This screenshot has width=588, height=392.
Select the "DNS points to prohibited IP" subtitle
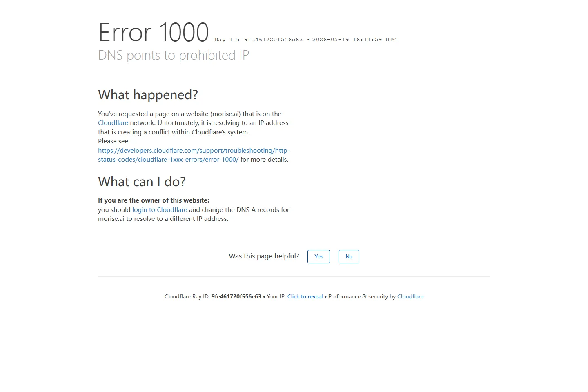tap(174, 55)
